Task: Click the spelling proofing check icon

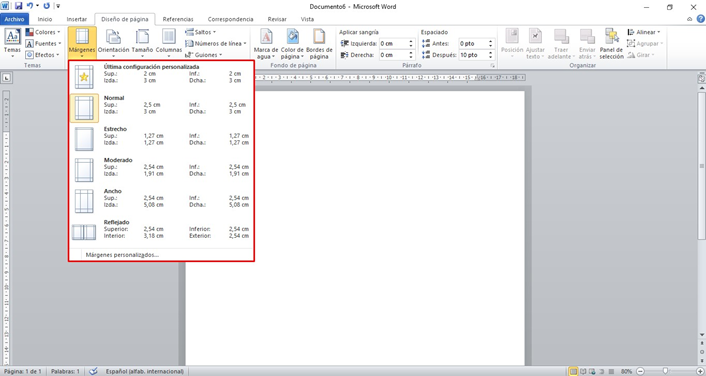Action: (x=93, y=371)
